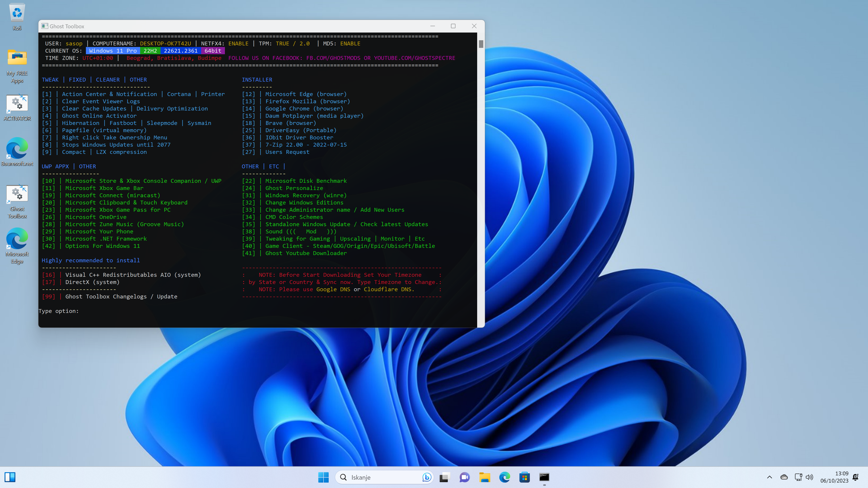This screenshot has height=488, width=868.
Task: Click option [12] Microsoft Edge (browser)
Action: point(294,94)
